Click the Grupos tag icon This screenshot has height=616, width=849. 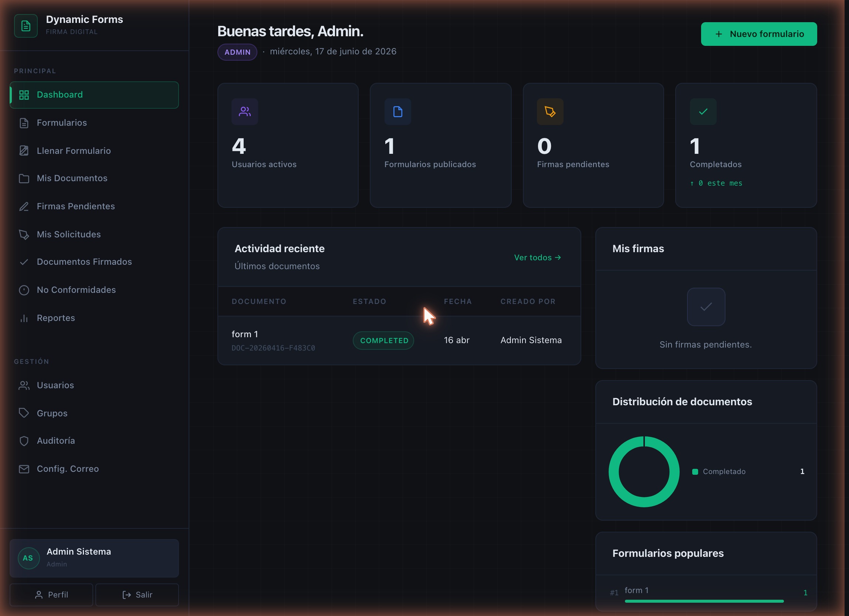[24, 413]
